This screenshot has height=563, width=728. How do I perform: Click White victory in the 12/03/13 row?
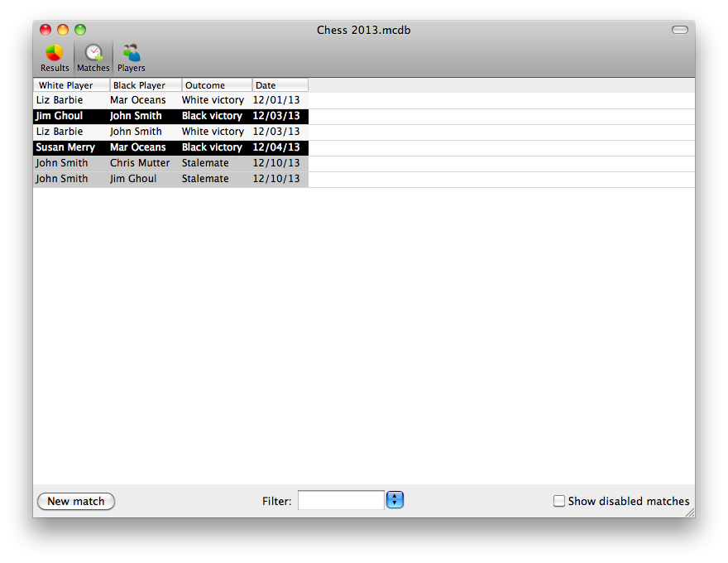click(213, 132)
